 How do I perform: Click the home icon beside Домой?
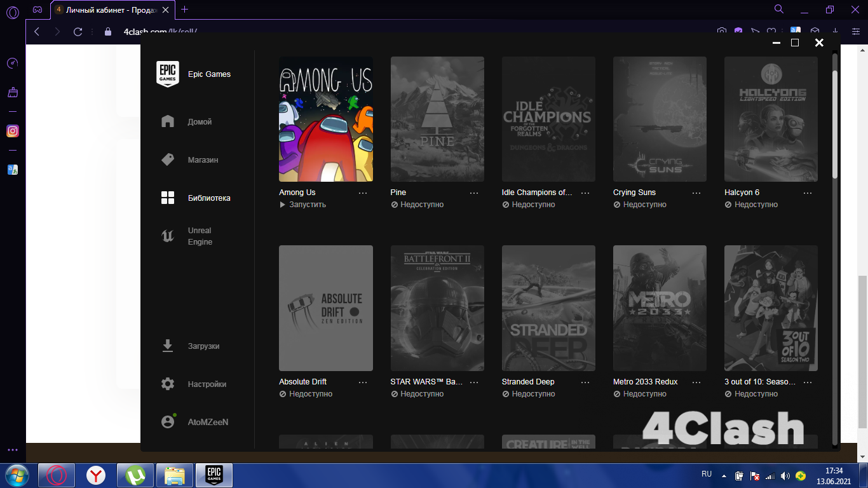(x=168, y=121)
